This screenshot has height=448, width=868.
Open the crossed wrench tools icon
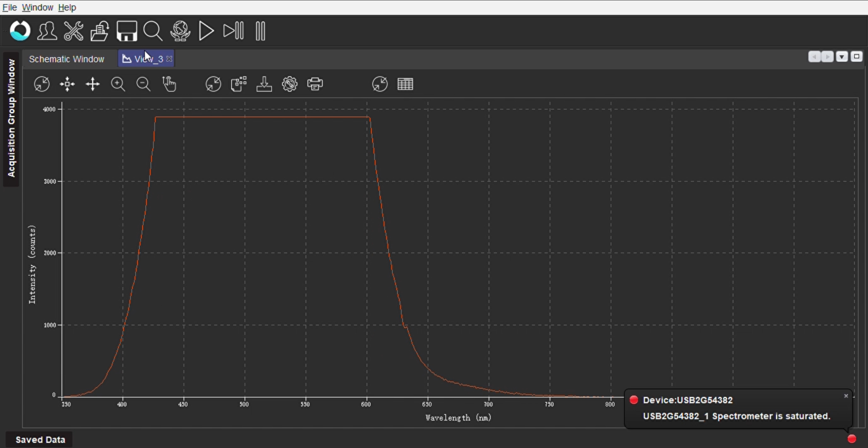pyautogui.click(x=73, y=31)
